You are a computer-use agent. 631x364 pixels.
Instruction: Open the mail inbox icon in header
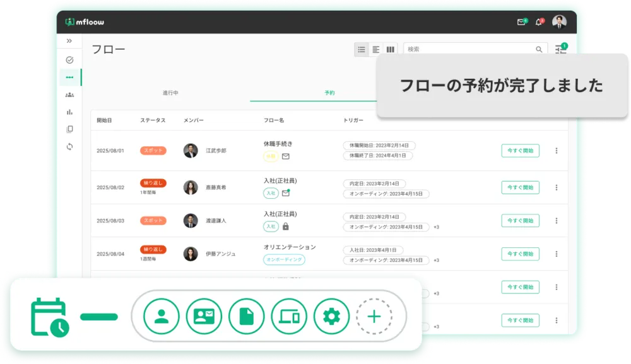point(522,21)
